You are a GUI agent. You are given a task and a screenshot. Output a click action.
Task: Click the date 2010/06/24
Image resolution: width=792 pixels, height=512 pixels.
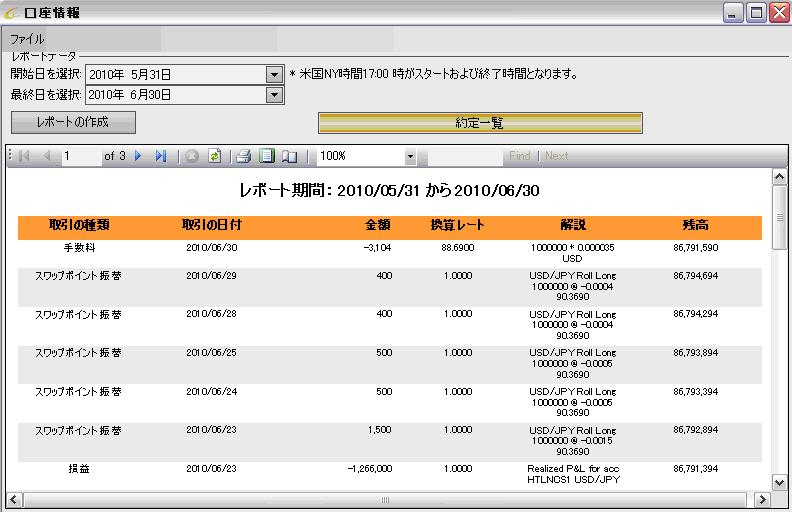pyautogui.click(x=212, y=392)
